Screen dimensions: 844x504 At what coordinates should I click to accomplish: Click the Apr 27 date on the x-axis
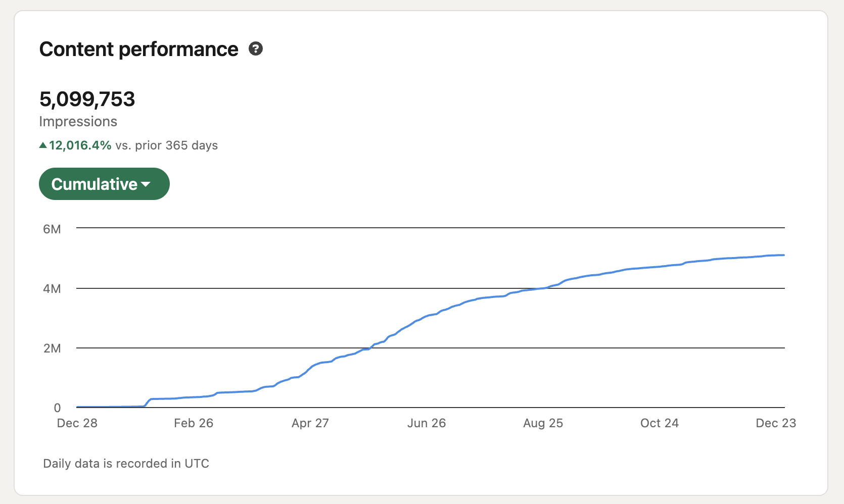[310, 423]
